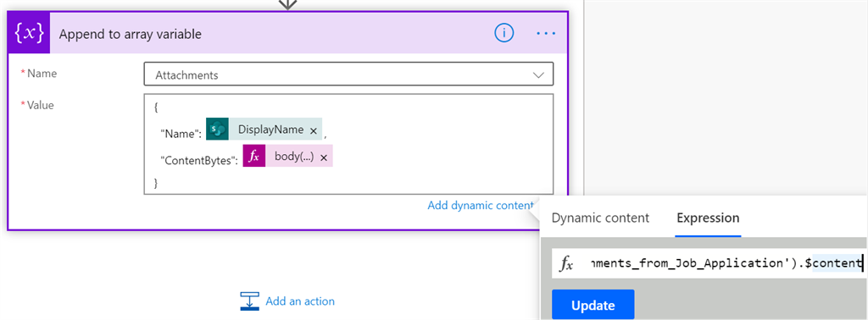Remove the body(...) expression token

[324, 157]
